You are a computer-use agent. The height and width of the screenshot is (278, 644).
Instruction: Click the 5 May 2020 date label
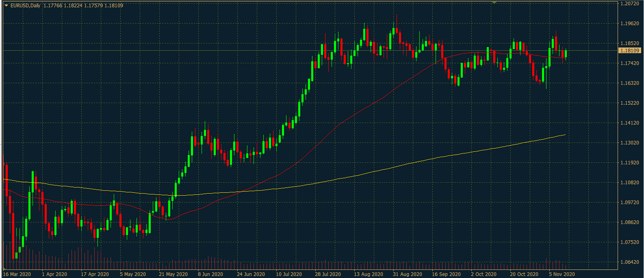(133, 274)
